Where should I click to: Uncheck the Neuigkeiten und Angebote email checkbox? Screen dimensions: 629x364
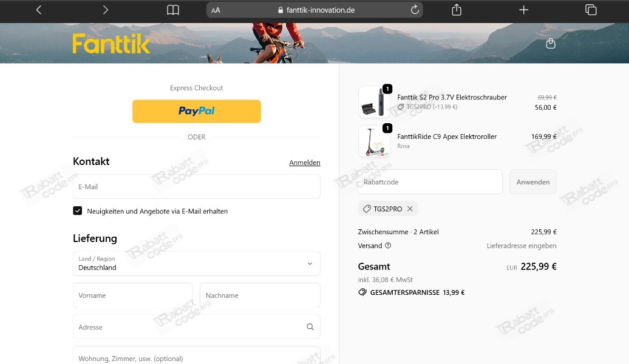point(77,211)
